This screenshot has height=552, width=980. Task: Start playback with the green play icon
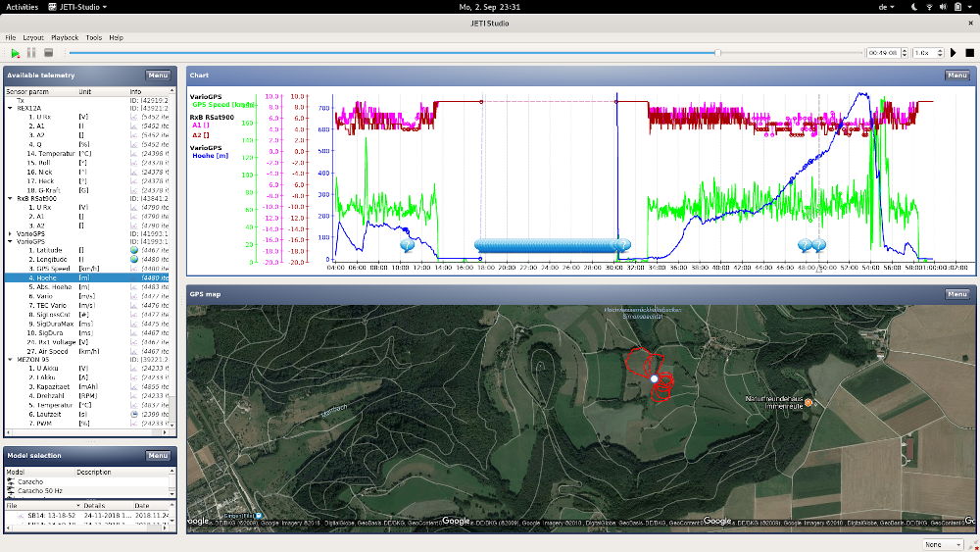(15, 53)
